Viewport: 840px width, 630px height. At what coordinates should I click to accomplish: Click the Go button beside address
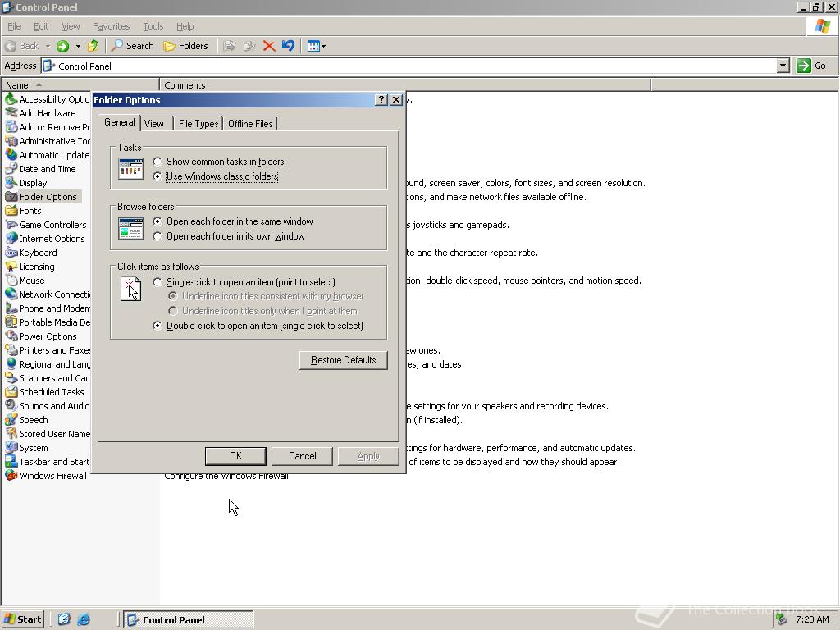811,66
